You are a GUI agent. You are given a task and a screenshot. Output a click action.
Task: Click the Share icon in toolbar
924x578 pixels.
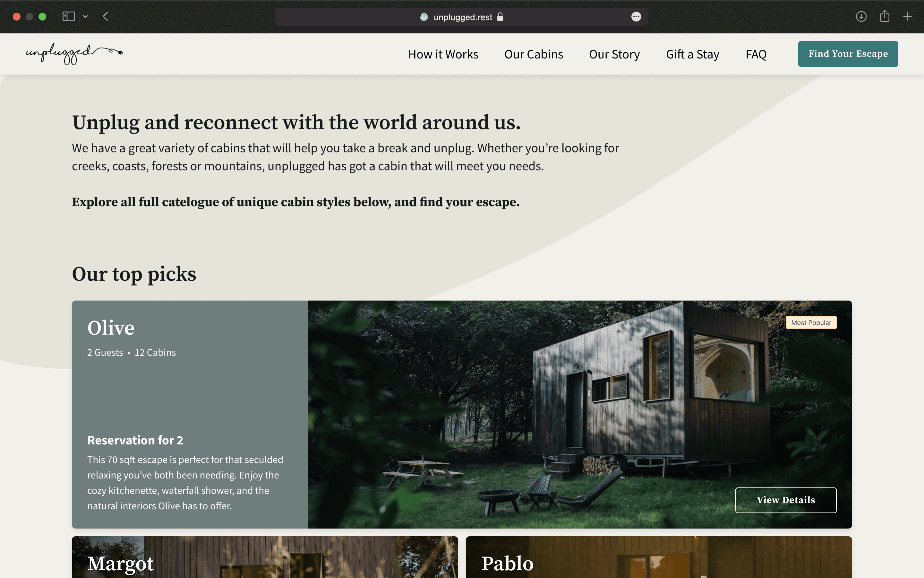click(885, 16)
